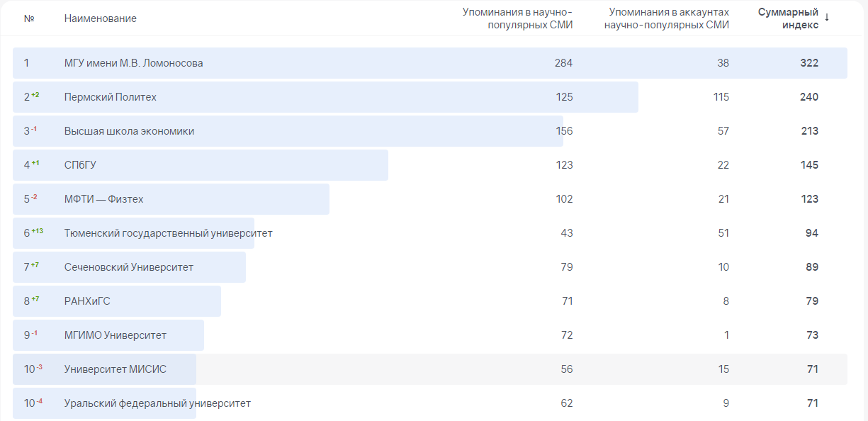Select Университет МИСИС row
Screen dimensions: 868x421
[115, 369]
